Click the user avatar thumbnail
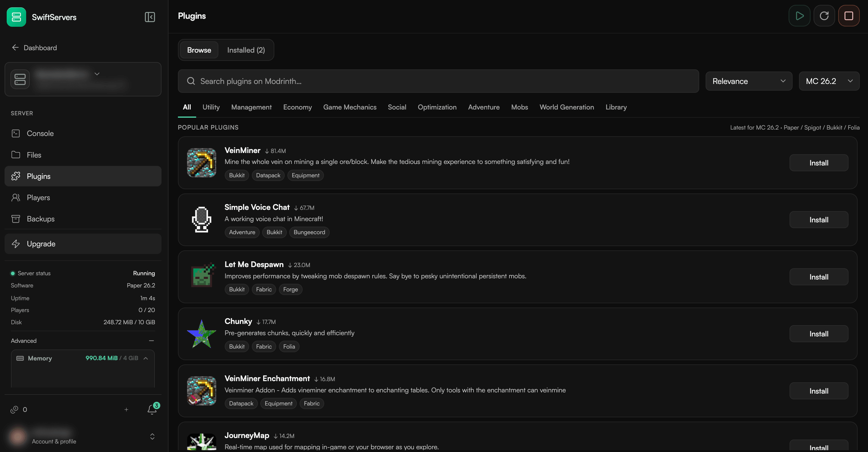Image resolution: width=868 pixels, height=452 pixels. [x=18, y=436]
